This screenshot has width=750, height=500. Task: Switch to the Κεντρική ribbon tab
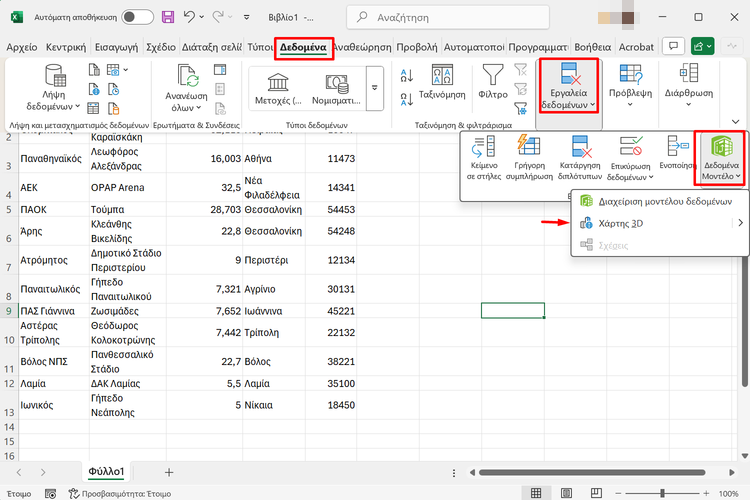click(x=66, y=47)
